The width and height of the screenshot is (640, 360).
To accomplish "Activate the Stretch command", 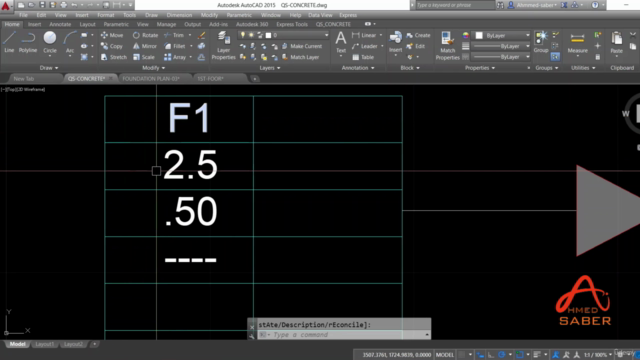I will tap(114, 57).
